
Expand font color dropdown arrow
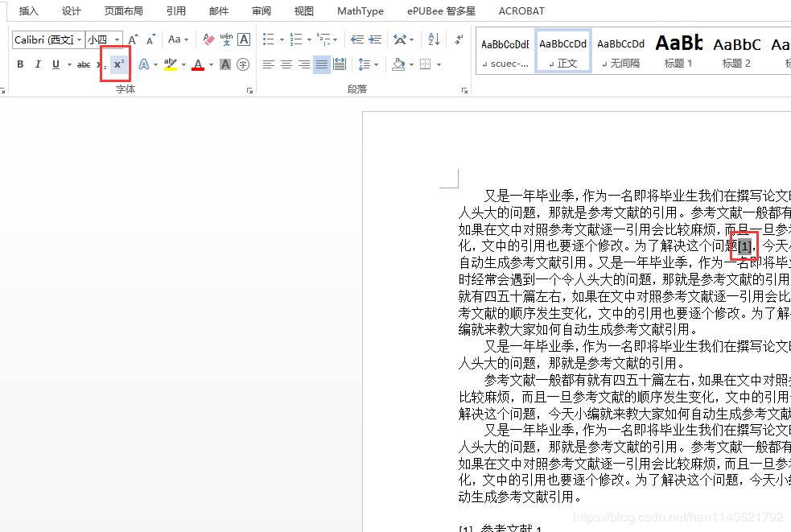pos(211,64)
